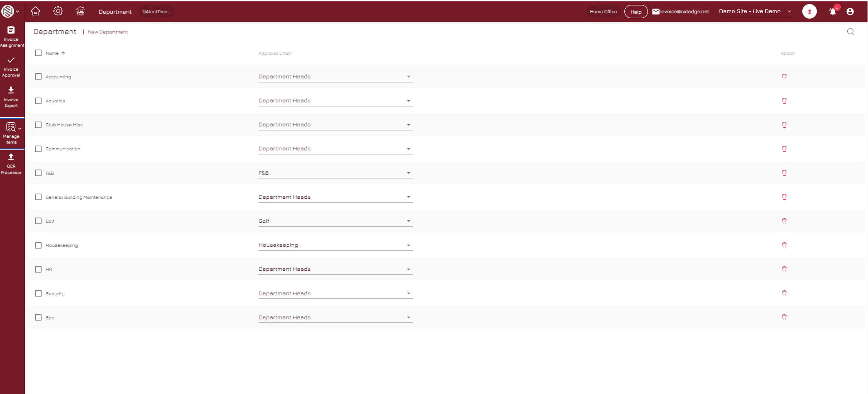Open the notifications bell
Image resolution: width=868 pixels, height=394 pixels.
pyautogui.click(x=833, y=11)
